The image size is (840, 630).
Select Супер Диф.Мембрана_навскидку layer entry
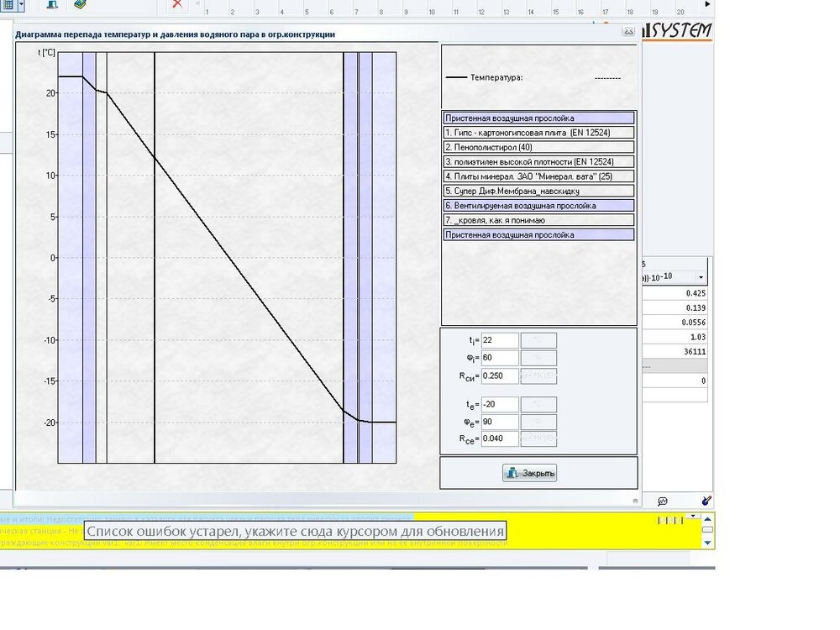click(x=538, y=191)
